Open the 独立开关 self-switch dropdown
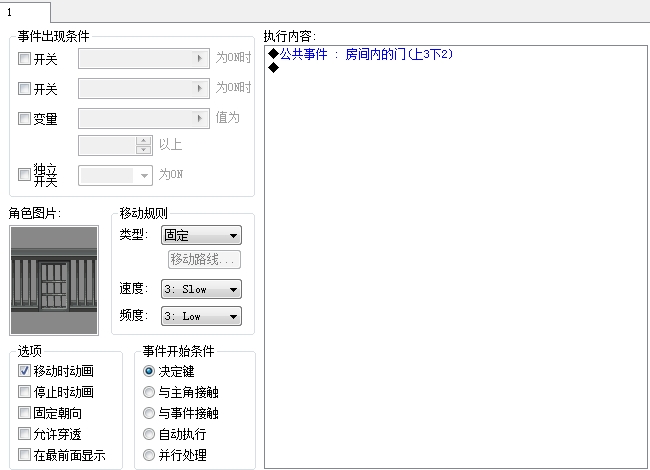The image size is (650, 470). click(115, 175)
